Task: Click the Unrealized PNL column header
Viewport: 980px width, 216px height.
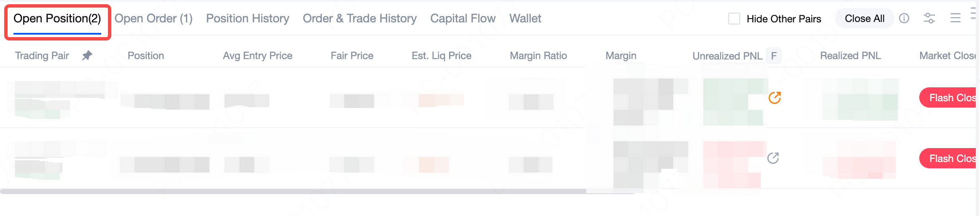Action: pos(727,56)
